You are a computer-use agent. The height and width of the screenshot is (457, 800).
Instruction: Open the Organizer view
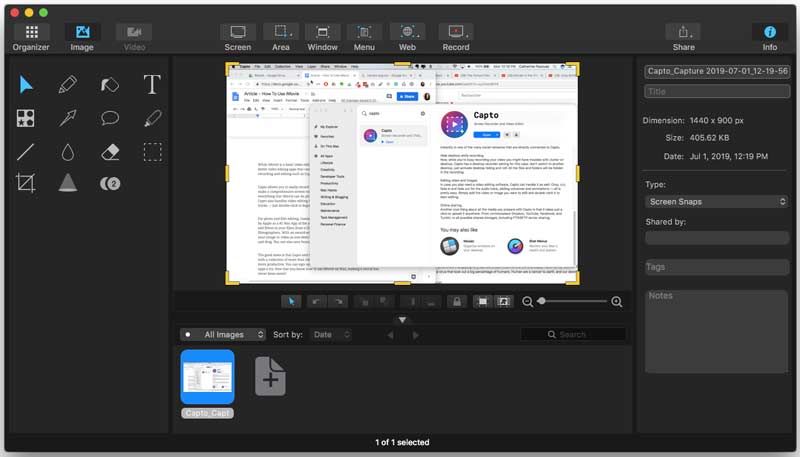[x=31, y=37]
